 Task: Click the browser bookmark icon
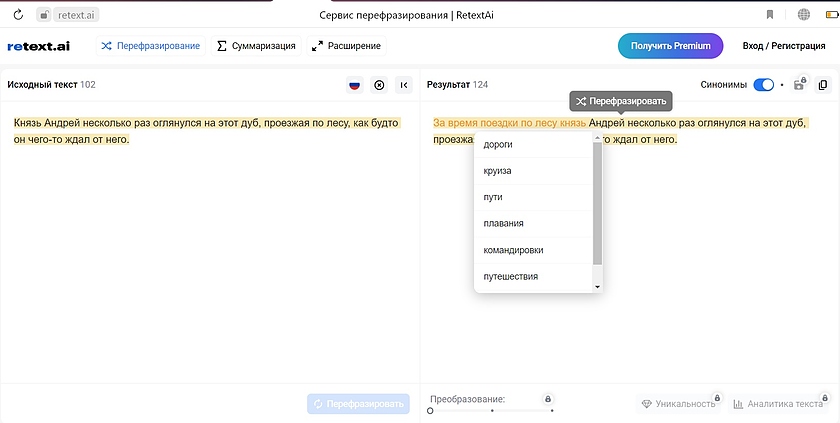(770, 15)
